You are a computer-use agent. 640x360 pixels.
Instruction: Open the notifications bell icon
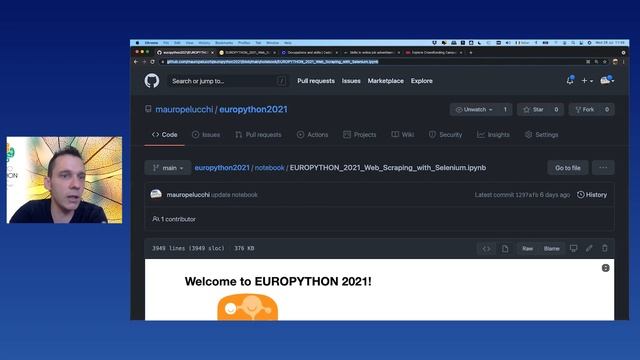point(570,80)
